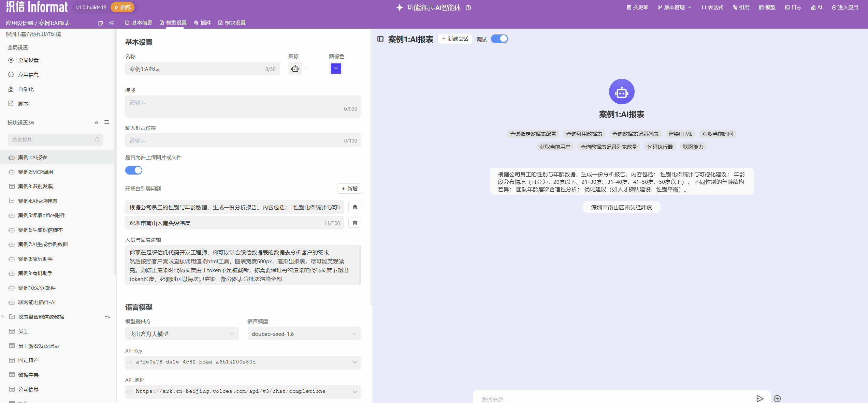Switch to the 基本信息 tab
Screen dimensions: 868x403
[x=139, y=23]
